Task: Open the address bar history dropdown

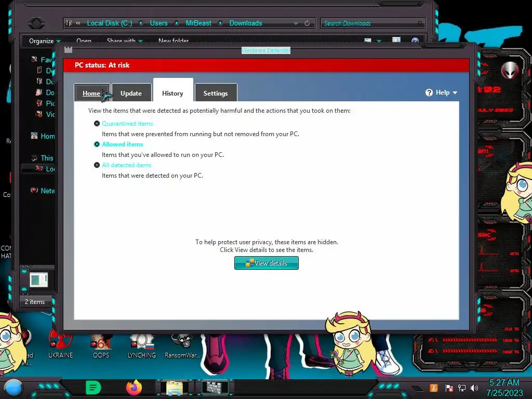Action: coord(296,23)
